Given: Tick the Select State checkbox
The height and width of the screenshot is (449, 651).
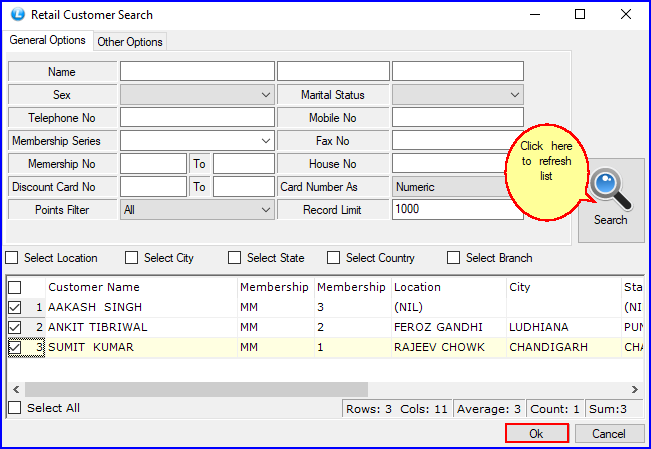Looking at the screenshot, I should tap(235, 258).
